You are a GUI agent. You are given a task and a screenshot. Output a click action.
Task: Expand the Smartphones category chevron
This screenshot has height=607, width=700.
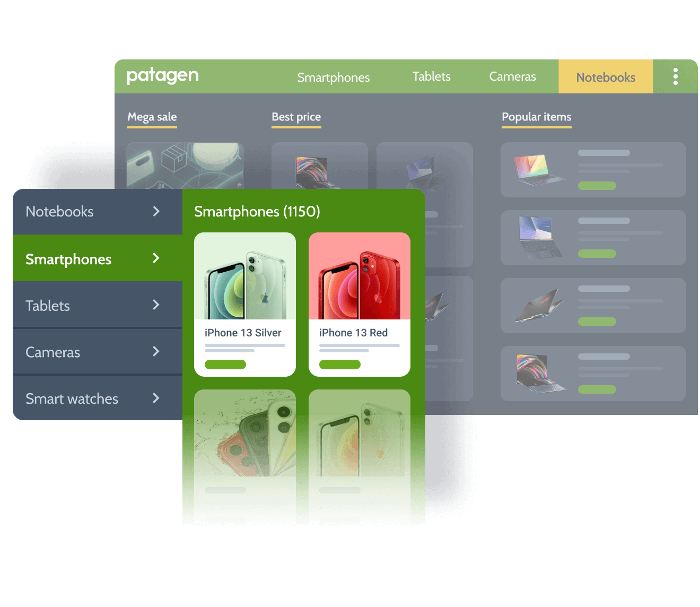coord(156,258)
